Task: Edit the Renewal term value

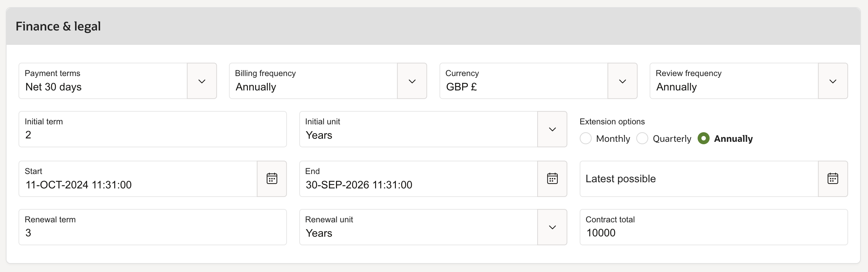Action: (137, 233)
